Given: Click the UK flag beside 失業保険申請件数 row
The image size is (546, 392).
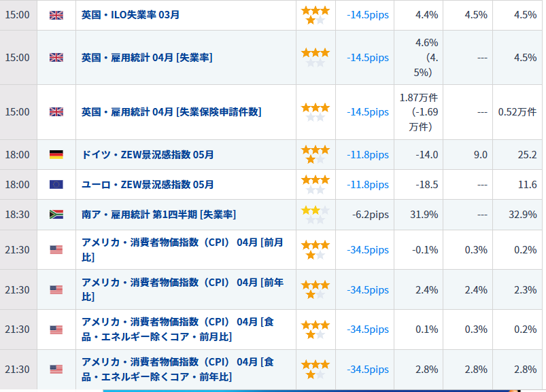Looking at the screenshot, I should point(56,112).
